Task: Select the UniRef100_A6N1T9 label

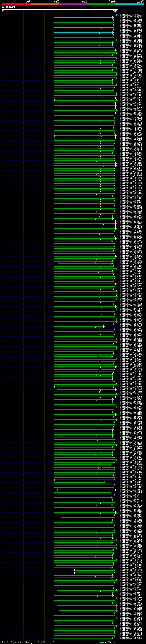Action: pyautogui.click(x=131, y=72)
